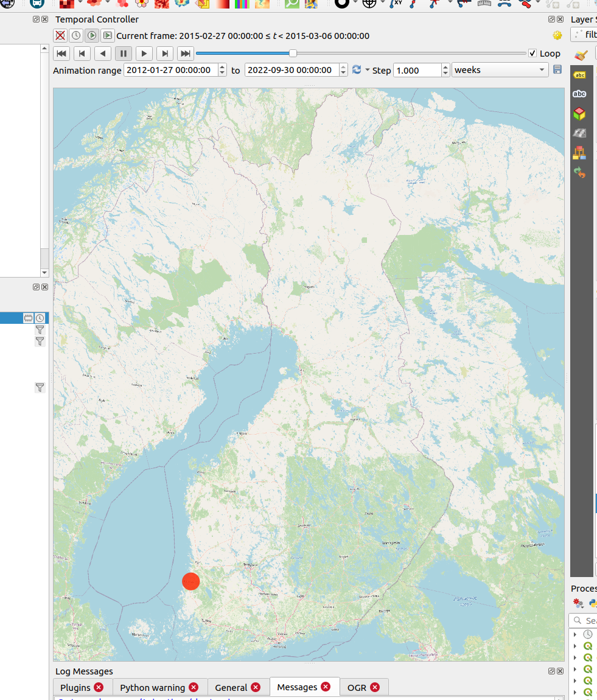Open Layer Styling layer selector dropdown

584,35
